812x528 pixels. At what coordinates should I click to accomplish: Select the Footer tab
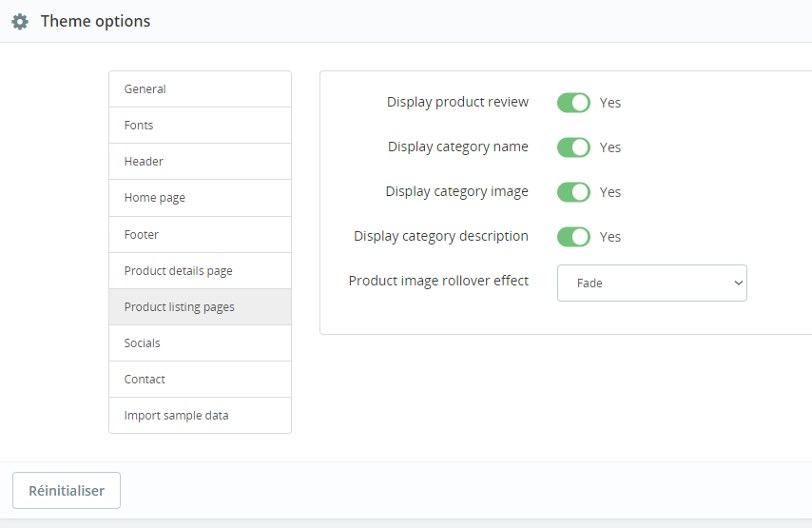pos(200,234)
